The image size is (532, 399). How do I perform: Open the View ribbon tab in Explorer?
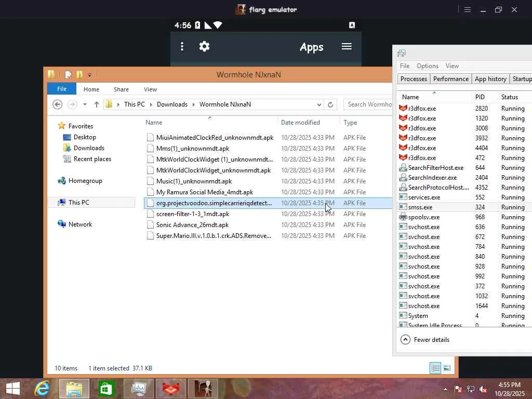(150, 89)
